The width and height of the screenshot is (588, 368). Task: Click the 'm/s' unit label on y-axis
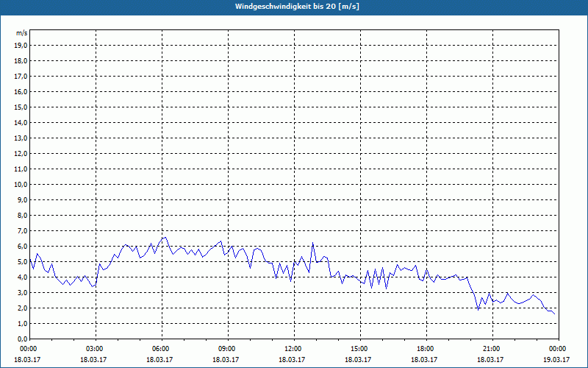(21, 33)
